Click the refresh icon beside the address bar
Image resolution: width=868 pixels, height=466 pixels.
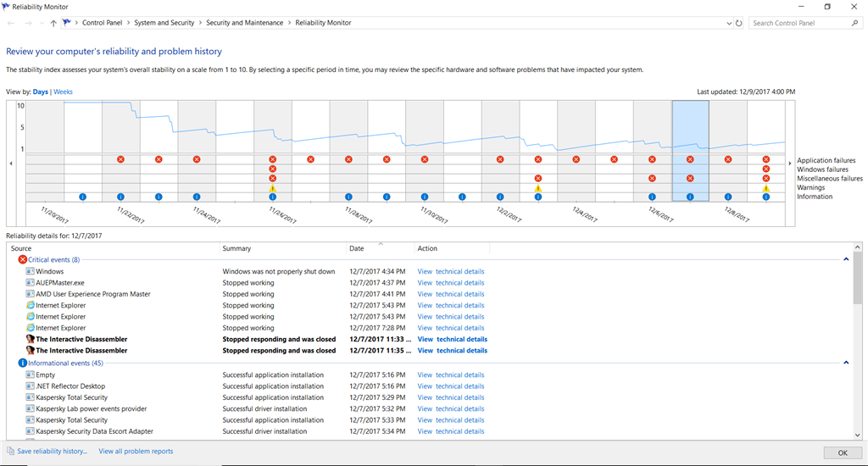tap(738, 23)
